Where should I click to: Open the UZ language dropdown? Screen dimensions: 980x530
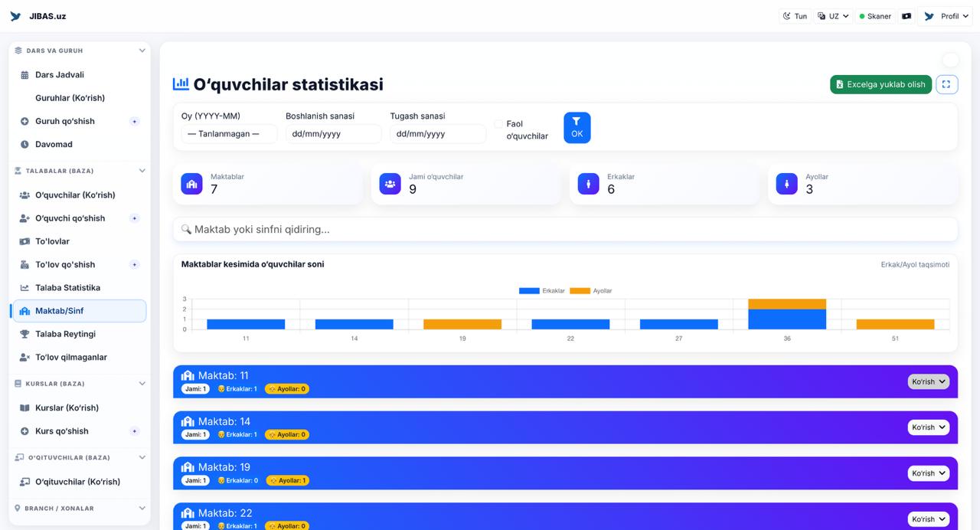(833, 16)
